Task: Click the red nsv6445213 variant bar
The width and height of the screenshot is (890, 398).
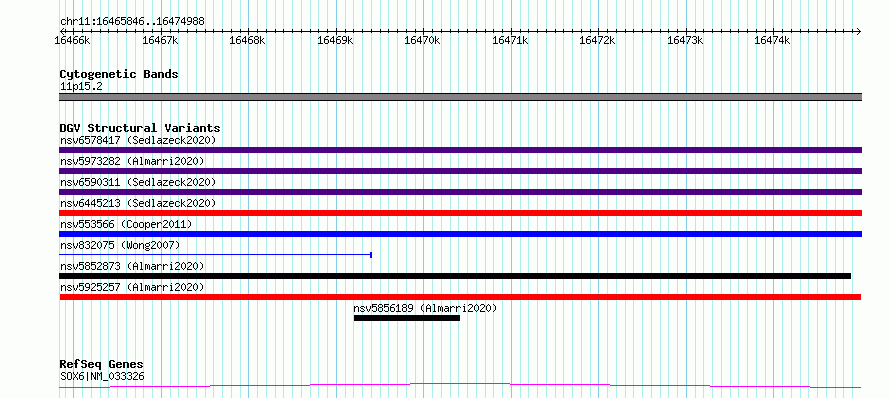Action: click(460, 213)
